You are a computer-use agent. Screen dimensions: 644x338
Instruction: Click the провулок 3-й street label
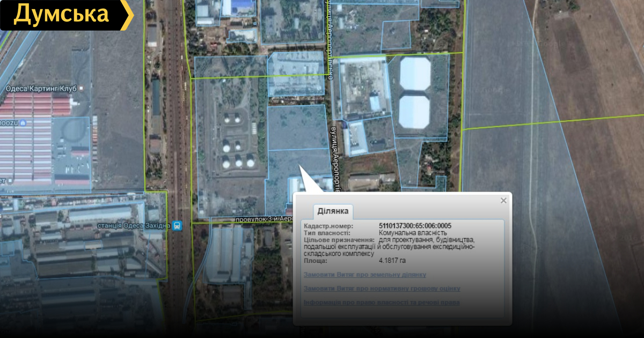click(263, 219)
